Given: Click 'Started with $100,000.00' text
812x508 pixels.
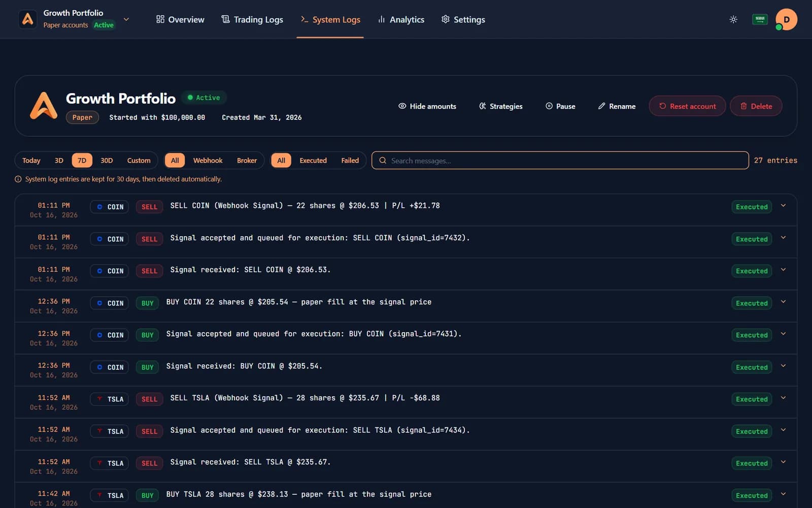Looking at the screenshot, I should coord(157,117).
